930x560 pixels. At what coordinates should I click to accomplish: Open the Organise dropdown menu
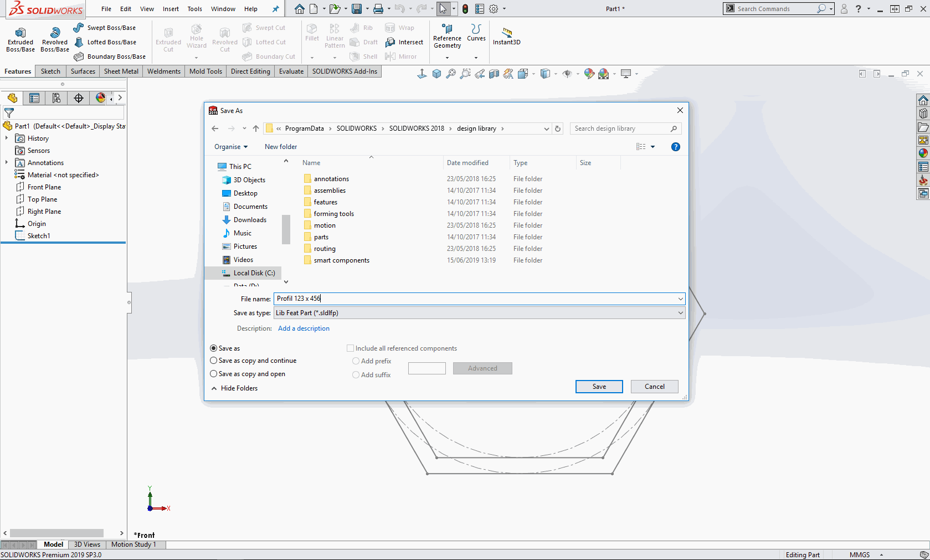coord(231,146)
